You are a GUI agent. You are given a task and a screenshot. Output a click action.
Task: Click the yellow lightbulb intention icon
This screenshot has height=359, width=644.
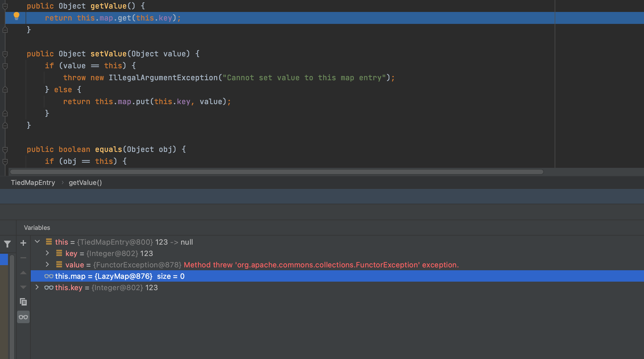[x=16, y=16]
